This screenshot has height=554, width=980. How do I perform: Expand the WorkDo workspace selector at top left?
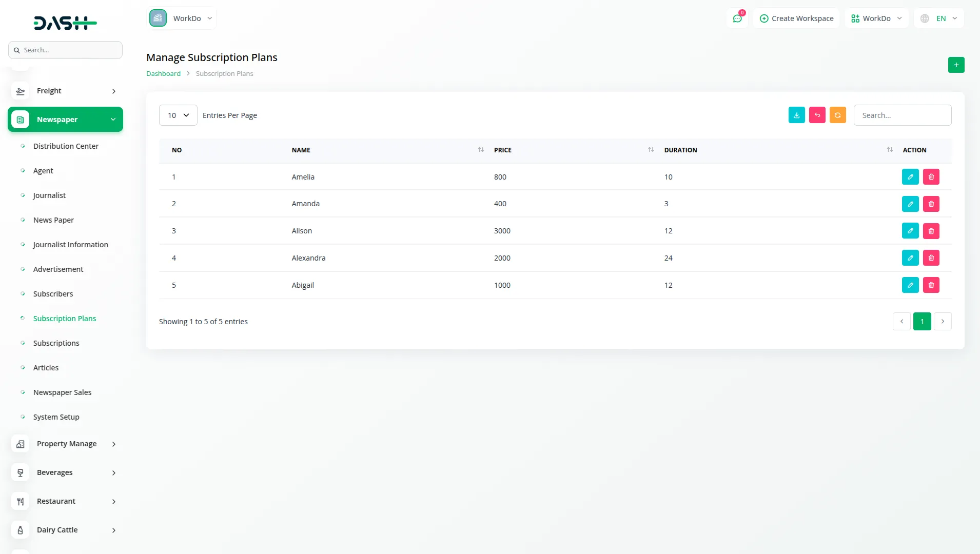(x=182, y=18)
